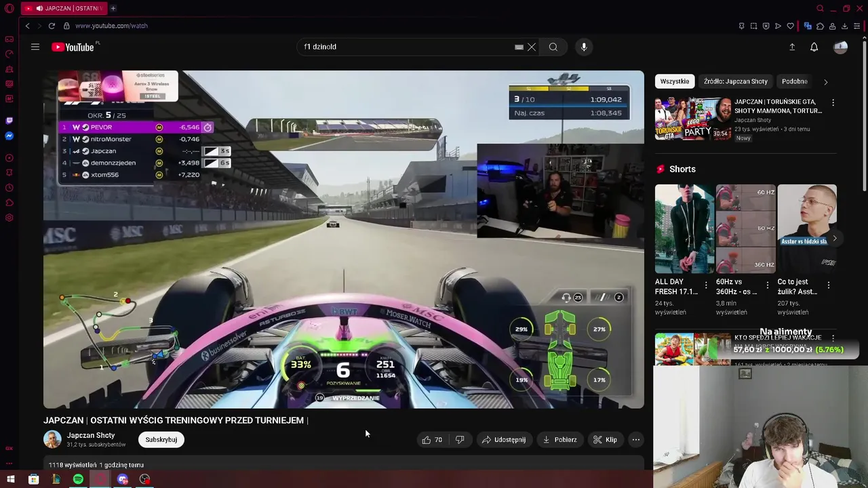Open Messenger in Opera sidebar
868x488 pixels.
click(9, 136)
